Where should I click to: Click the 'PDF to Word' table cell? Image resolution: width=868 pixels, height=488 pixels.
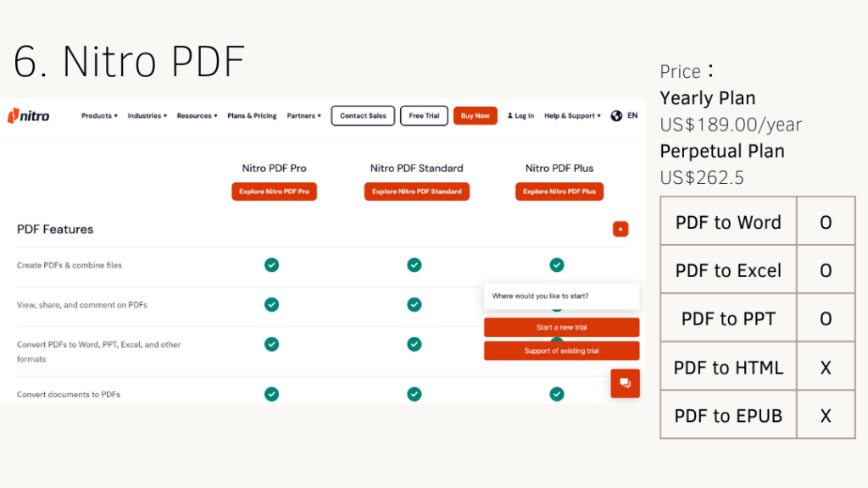tap(728, 221)
